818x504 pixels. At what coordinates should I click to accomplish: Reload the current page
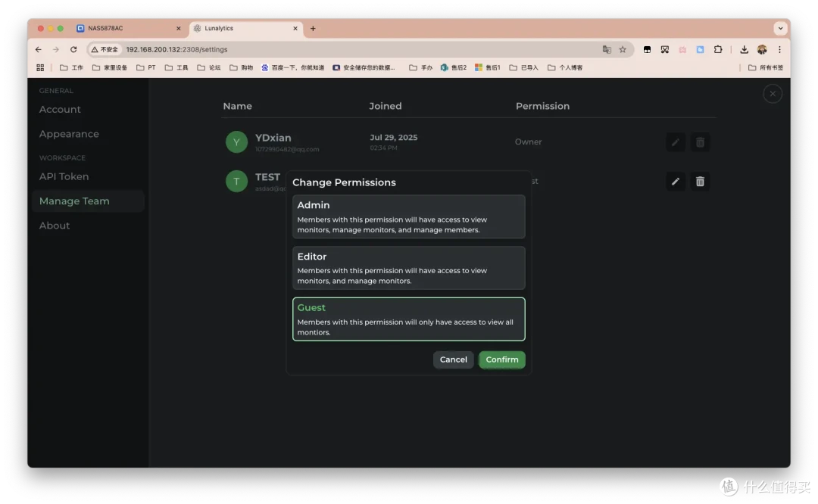[73, 49]
